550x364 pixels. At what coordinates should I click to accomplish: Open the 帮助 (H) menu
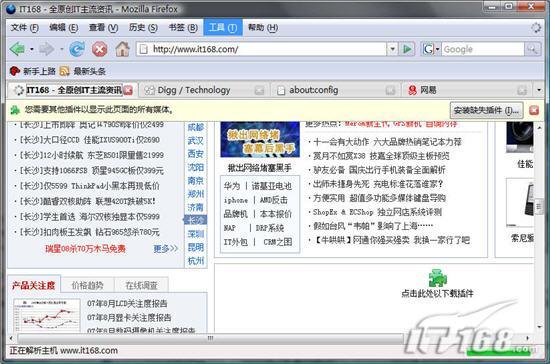(x=263, y=28)
